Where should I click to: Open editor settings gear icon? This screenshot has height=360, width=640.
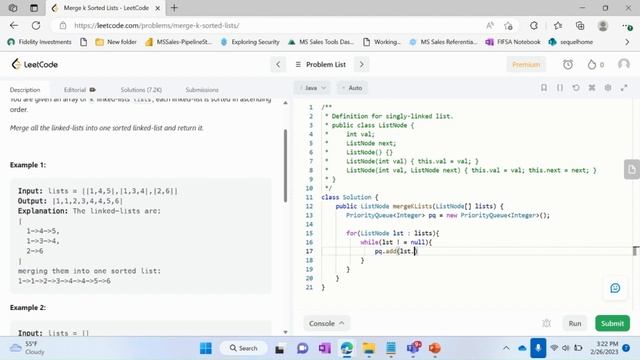(608, 88)
